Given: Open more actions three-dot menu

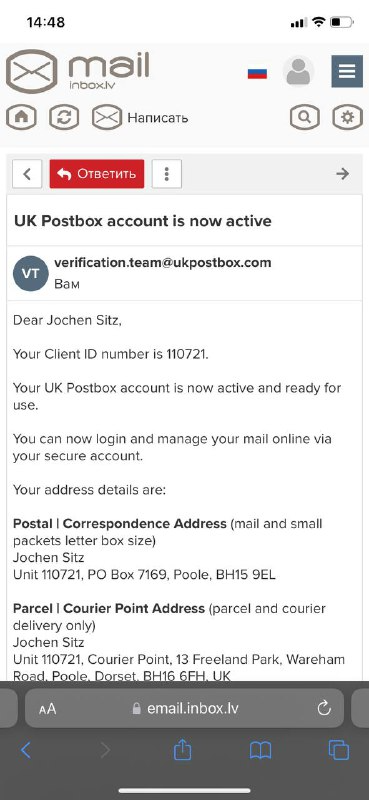Looking at the screenshot, I should coord(167,174).
